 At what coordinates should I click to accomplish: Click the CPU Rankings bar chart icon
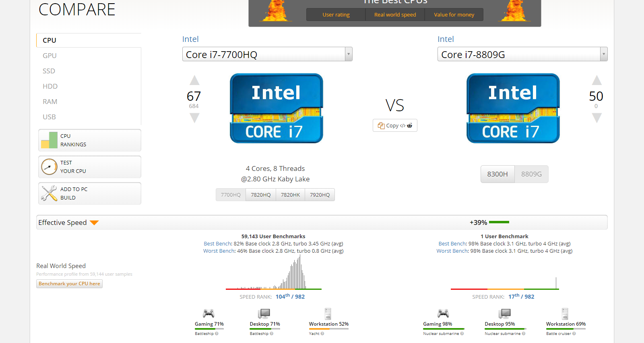click(49, 140)
